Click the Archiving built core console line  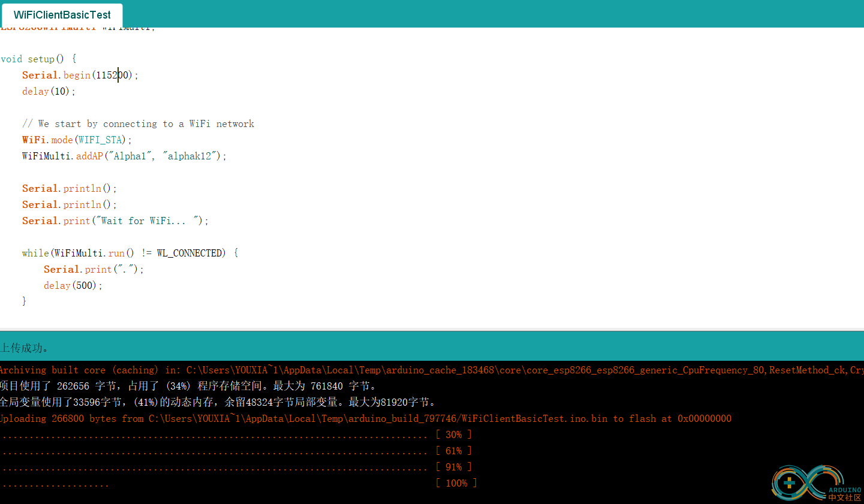(432, 370)
